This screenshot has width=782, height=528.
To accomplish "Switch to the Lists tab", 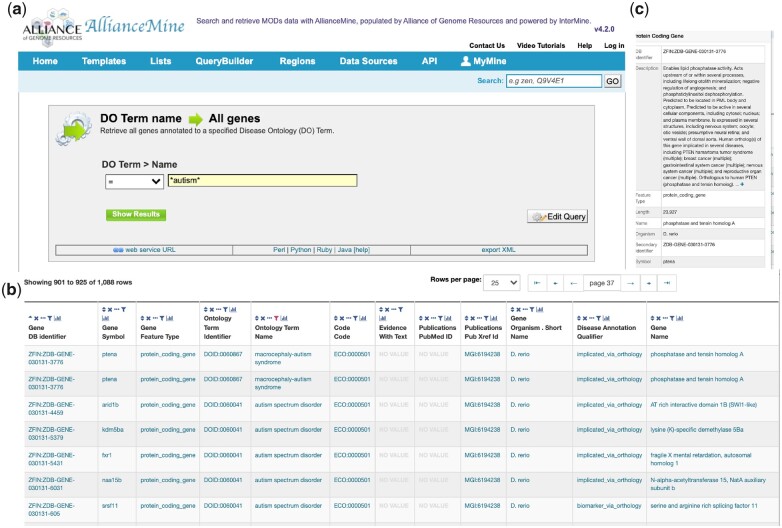I will click(x=161, y=61).
